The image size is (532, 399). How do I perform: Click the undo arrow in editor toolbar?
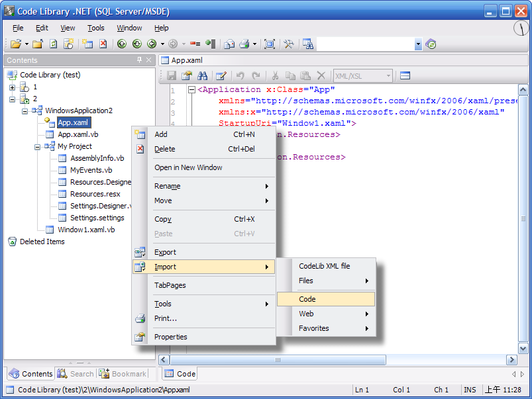pos(240,75)
